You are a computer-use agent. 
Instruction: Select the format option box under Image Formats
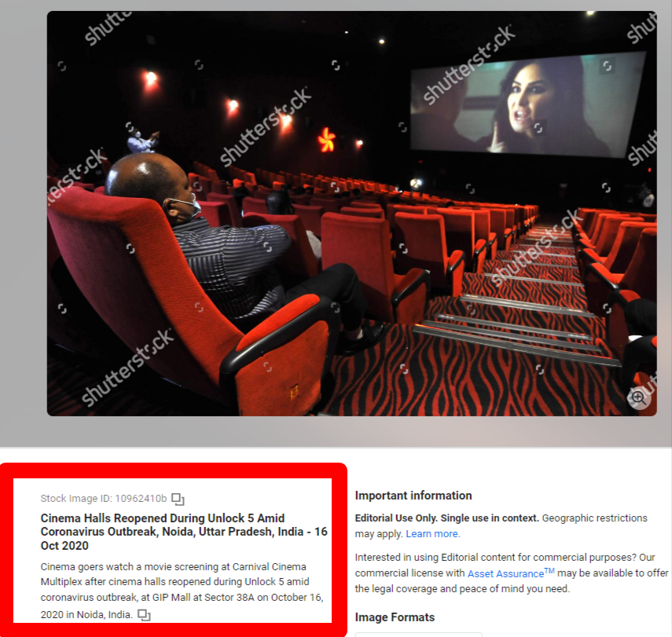(x=418, y=634)
